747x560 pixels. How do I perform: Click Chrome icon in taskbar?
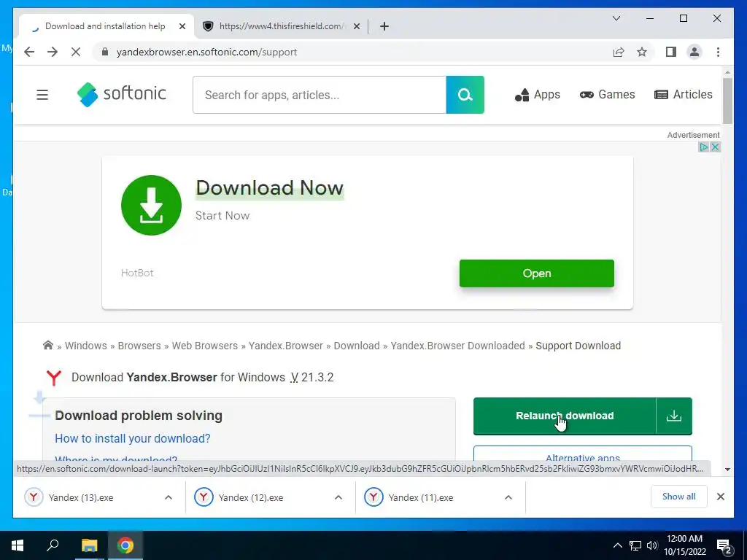point(125,545)
